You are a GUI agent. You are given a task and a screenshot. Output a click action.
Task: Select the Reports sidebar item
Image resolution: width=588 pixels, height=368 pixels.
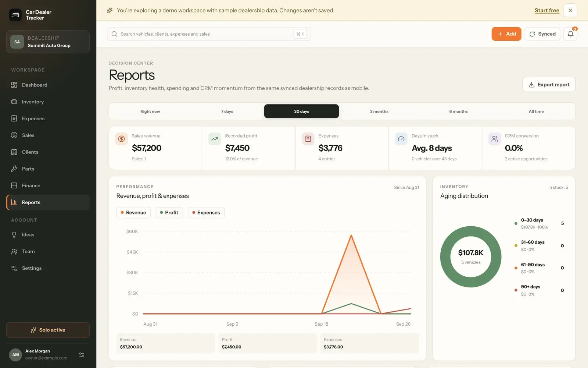point(48,202)
